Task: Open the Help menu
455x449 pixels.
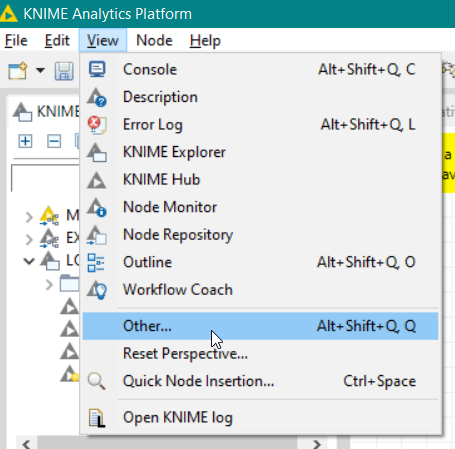Action: tap(205, 41)
